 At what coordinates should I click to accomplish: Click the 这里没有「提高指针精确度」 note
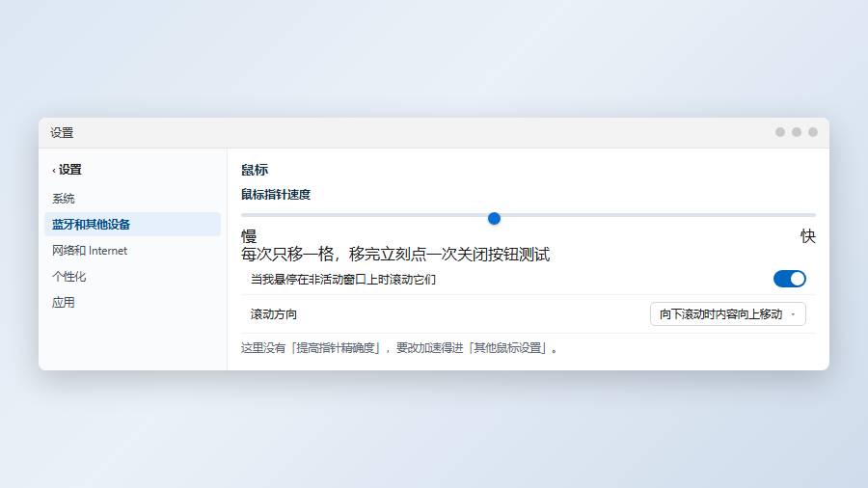399,348
